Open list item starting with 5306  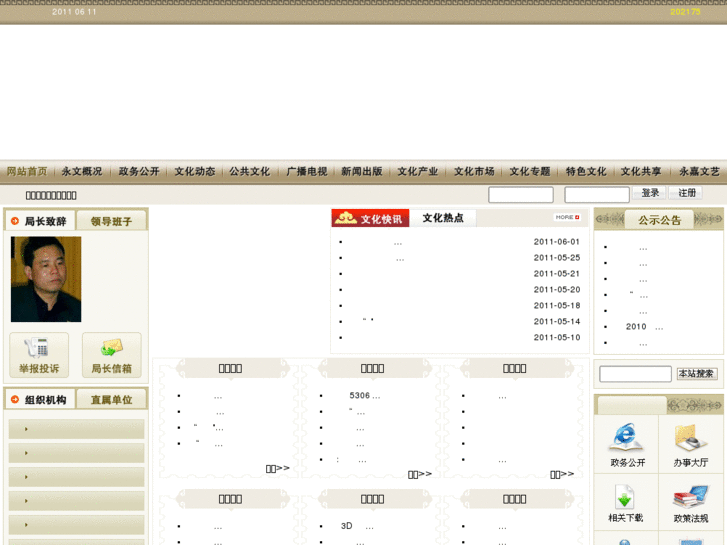point(365,396)
